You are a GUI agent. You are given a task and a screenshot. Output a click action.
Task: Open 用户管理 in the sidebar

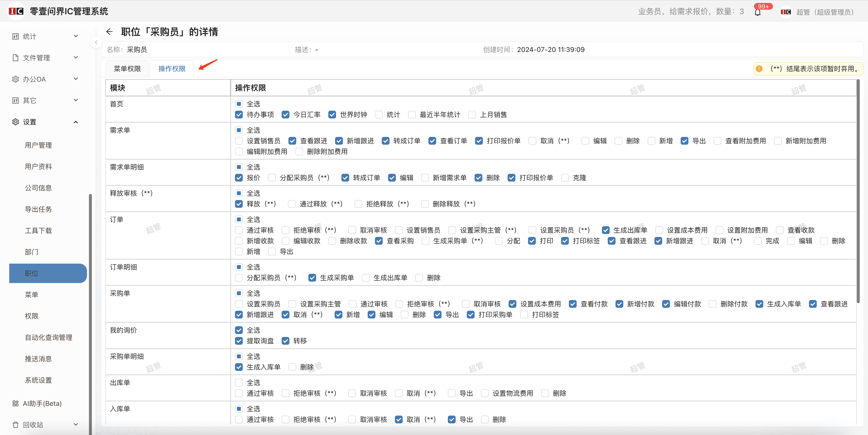click(38, 145)
